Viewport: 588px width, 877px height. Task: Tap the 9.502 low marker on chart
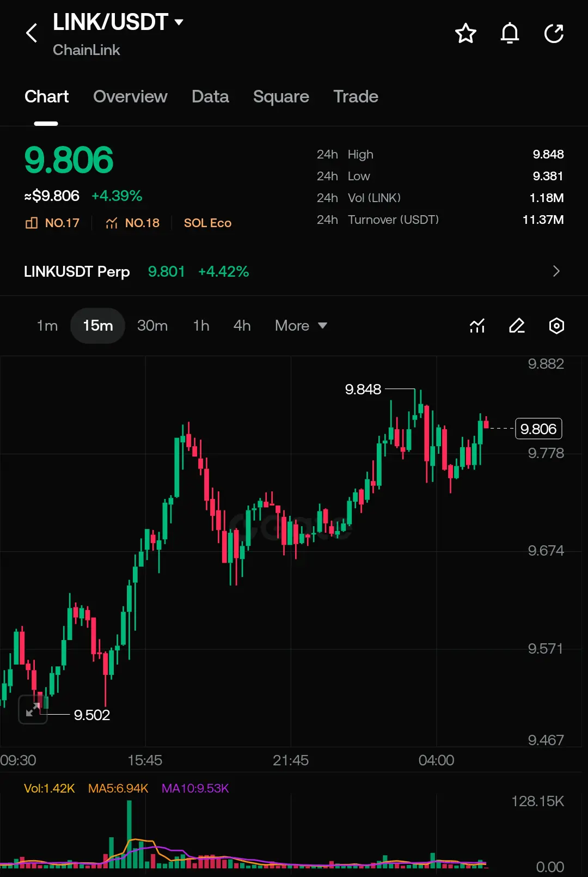[x=91, y=715]
